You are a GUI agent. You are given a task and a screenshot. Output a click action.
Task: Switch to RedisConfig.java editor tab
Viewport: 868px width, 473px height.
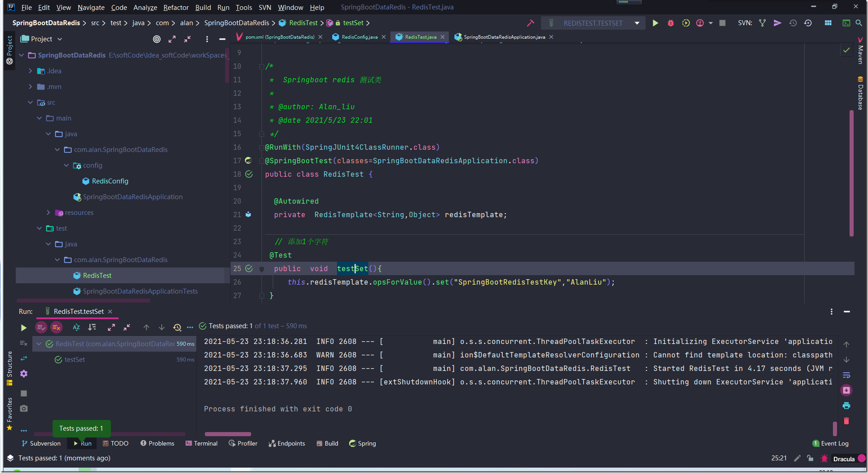pyautogui.click(x=359, y=37)
